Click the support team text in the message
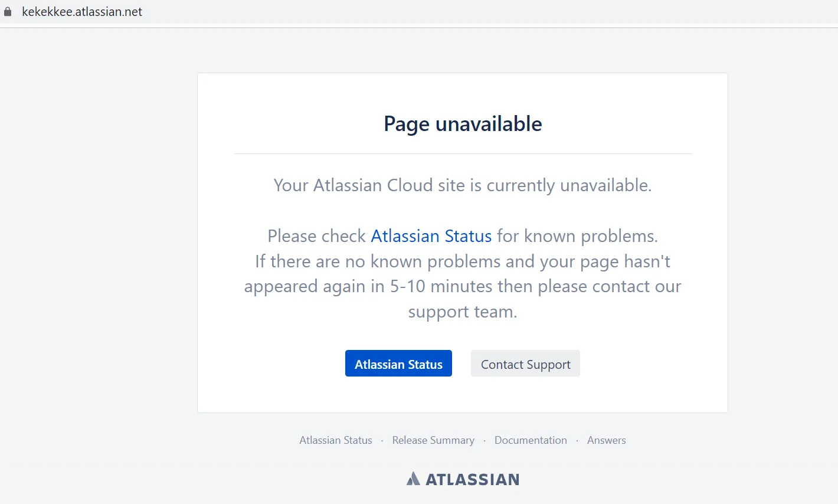 (462, 311)
